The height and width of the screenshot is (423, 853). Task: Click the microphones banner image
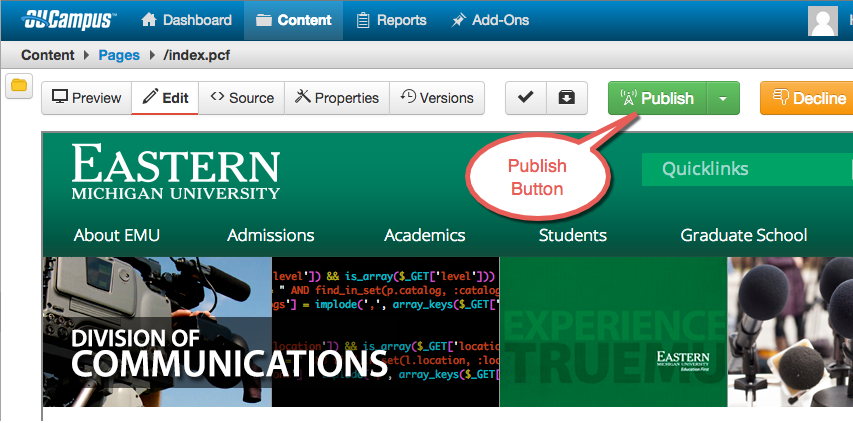[790, 332]
